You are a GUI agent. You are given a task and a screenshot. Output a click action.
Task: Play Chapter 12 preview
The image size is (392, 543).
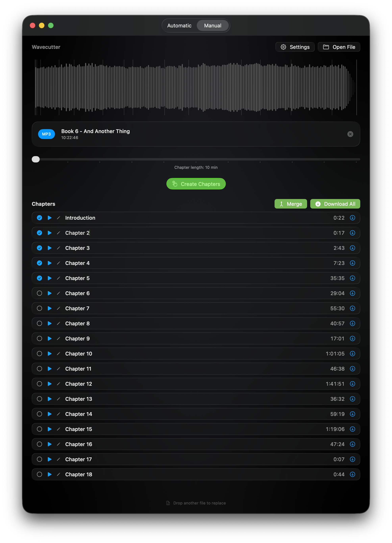tap(50, 384)
